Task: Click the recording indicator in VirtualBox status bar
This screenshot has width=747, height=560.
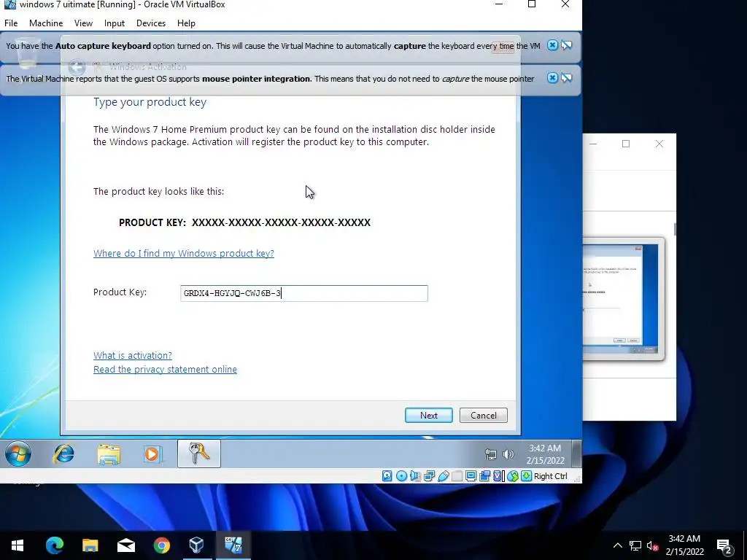Action: (x=484, y=475)
